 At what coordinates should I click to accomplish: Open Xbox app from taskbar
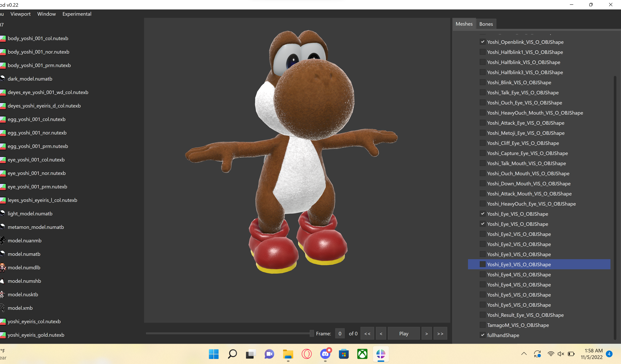point(362,354)
